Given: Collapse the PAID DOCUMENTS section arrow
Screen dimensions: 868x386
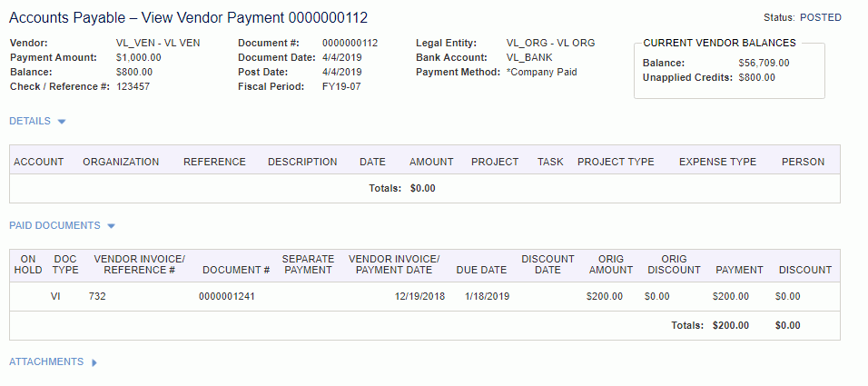Looking at the screenshot, I should tap(111, 226).
